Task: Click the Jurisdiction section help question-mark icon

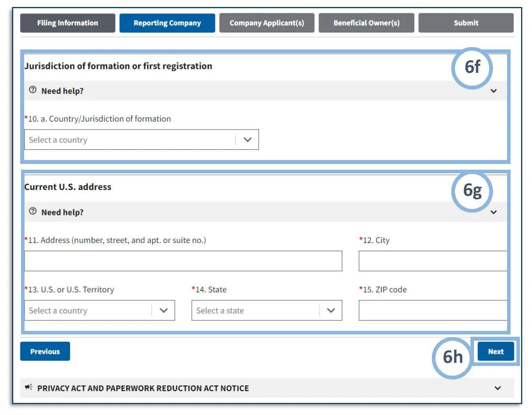Action: [x=33, y=90]
